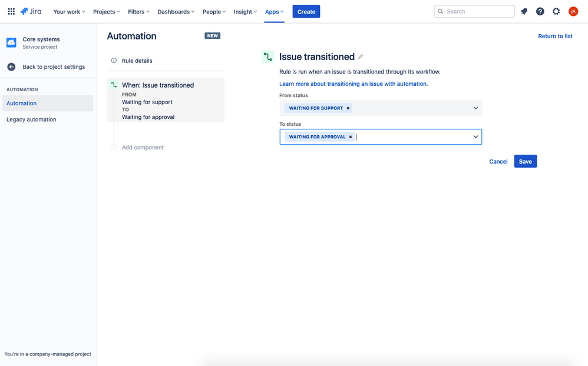Click the pencil edit icon beside Issue transitioned

[361, 57]
